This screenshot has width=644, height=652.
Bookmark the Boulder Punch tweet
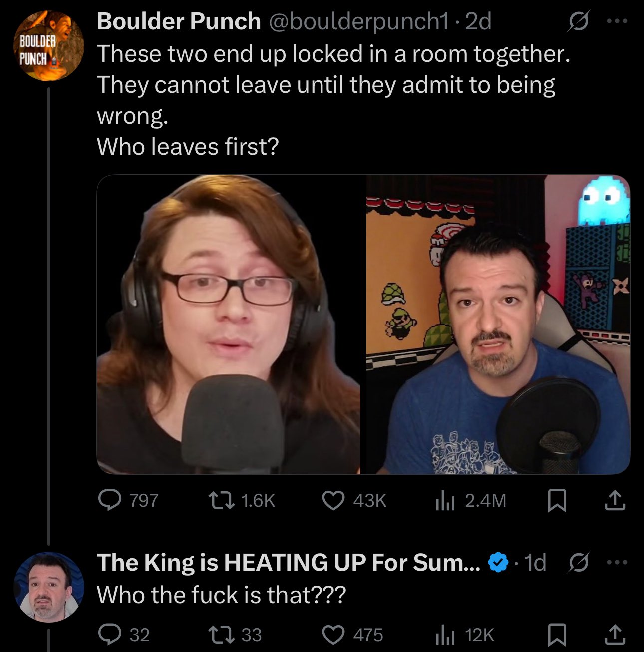[557, 500]
